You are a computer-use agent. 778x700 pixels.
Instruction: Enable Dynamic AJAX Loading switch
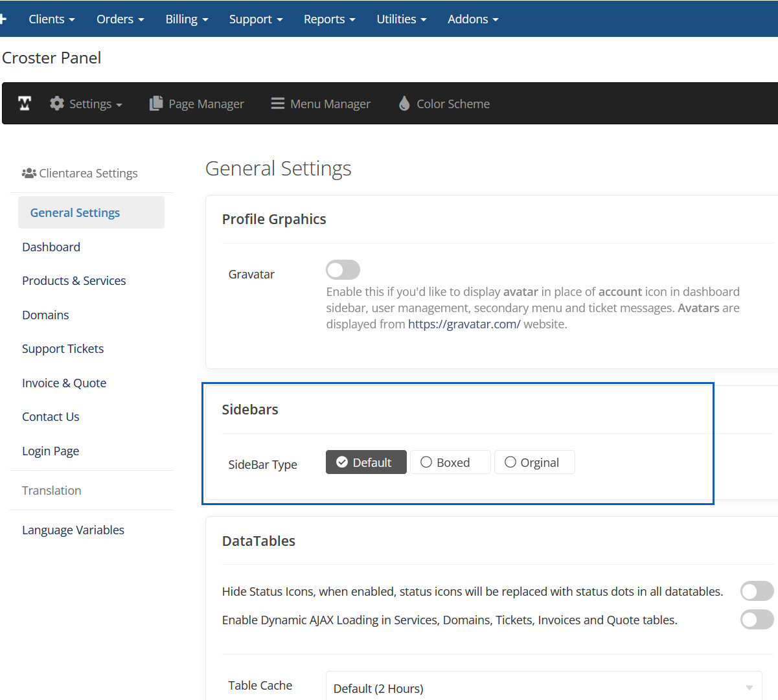(757, 620)
